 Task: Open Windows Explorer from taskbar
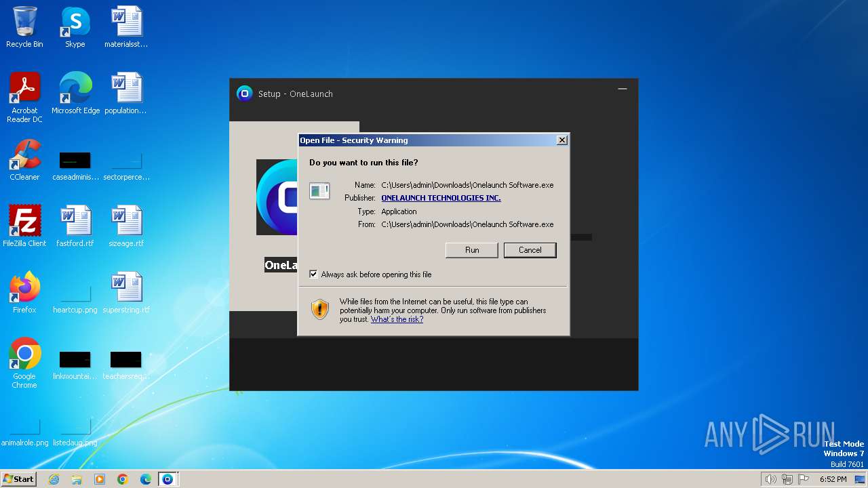[x=77, y=479]
